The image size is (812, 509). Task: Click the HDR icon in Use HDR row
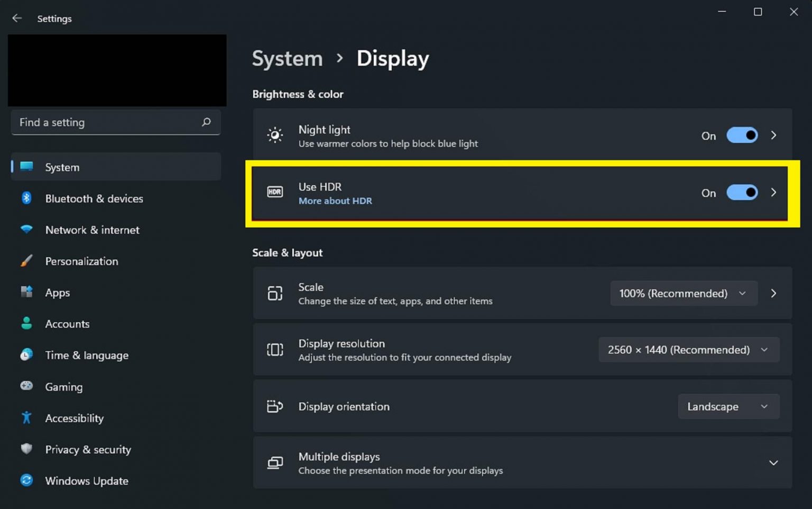(275, 192)
